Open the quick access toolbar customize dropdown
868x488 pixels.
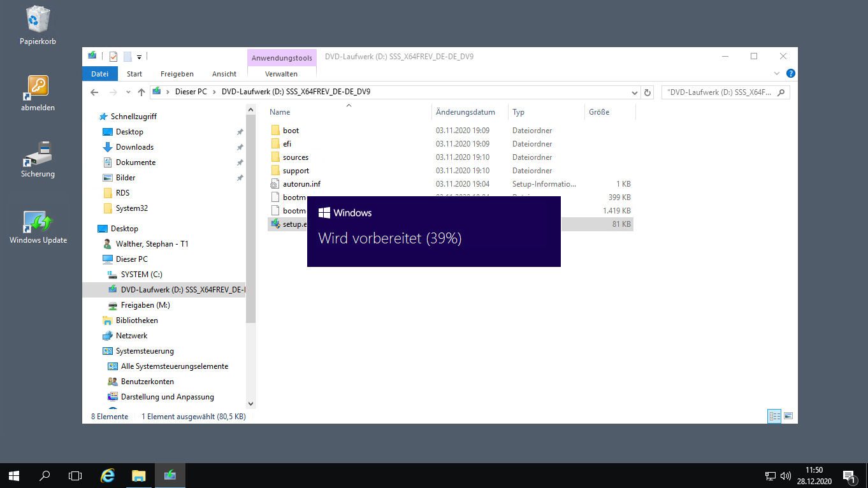[139, 57]
